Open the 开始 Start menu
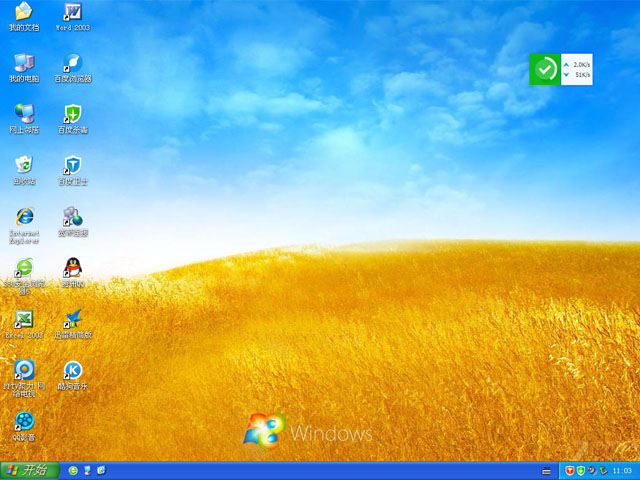The height and width of the screenshot is (480, 640). tap(29, 471)
